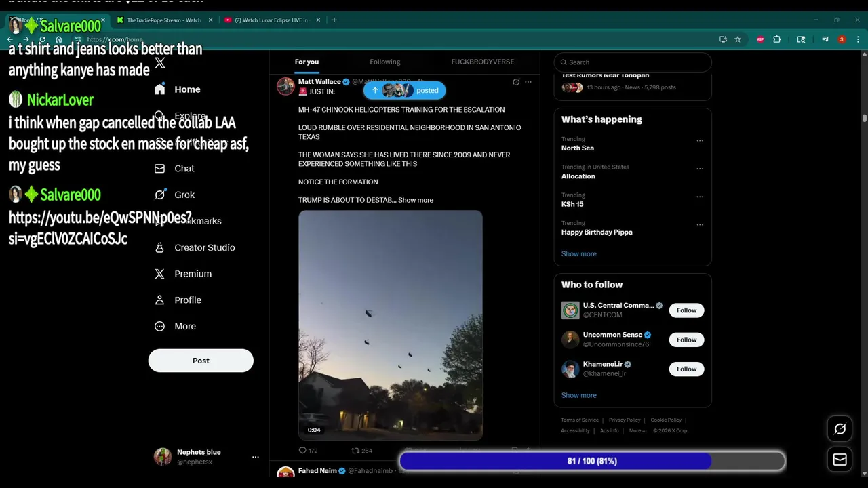
Task: Open the Chrome three-dot menu
Action: [858, 39]
